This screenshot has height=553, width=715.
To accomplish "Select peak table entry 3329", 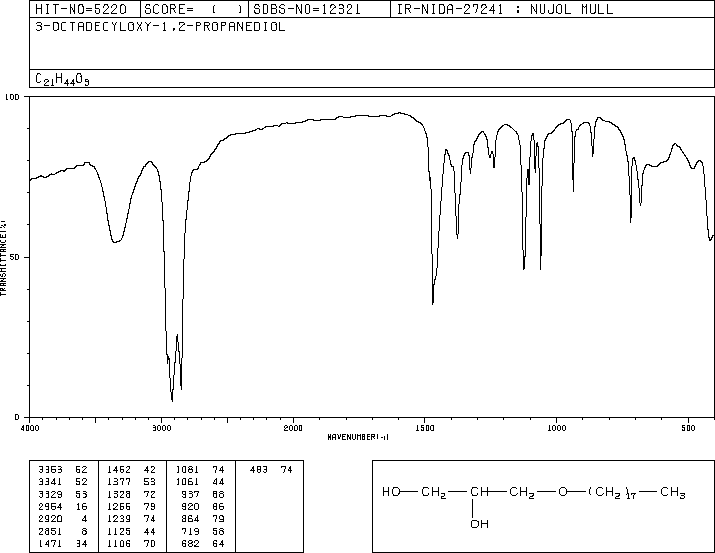I will coord(62,495).
